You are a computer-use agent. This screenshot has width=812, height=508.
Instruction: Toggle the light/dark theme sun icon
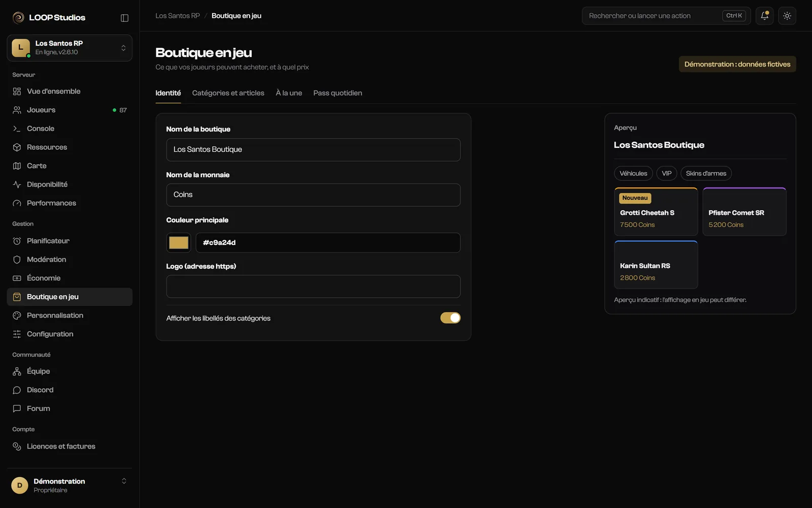[x=787, y=16]
